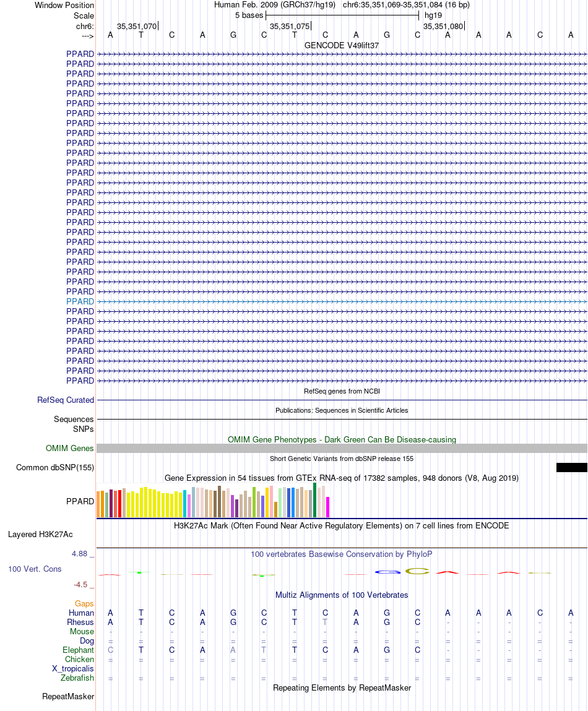
Task: Click the ---> base sequence direction label
Action: 87,36
